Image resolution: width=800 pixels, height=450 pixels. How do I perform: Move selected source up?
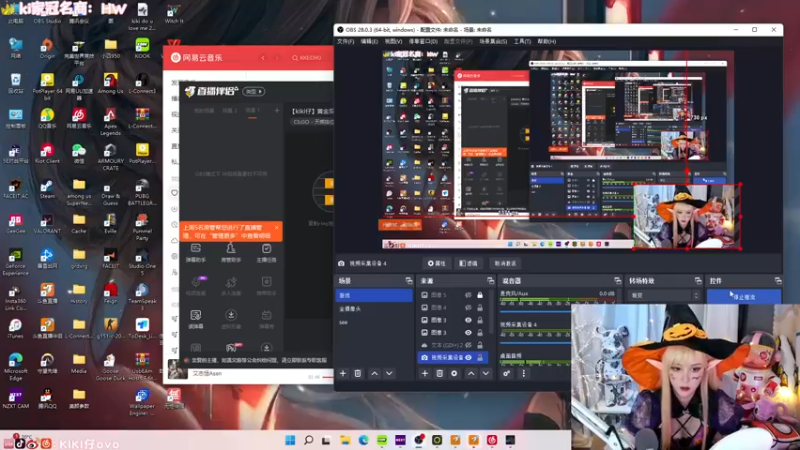click(471, 373)
